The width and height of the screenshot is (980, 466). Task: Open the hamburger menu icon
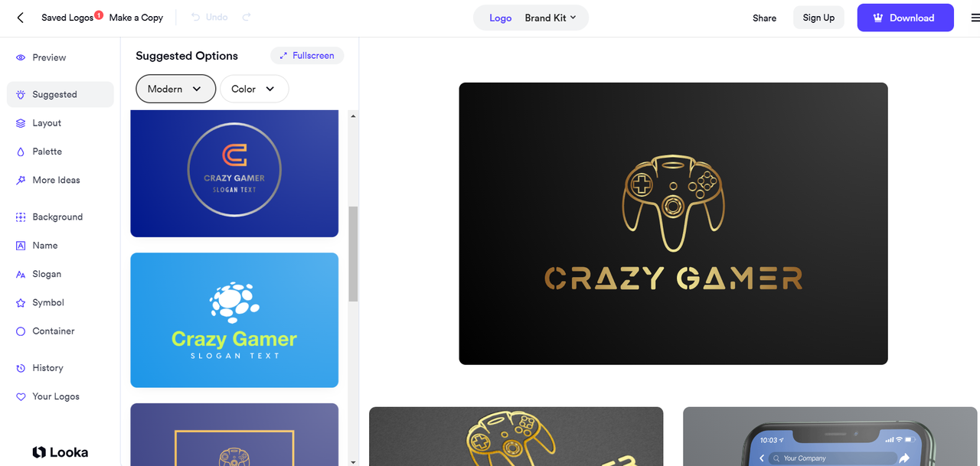(975, 18)
